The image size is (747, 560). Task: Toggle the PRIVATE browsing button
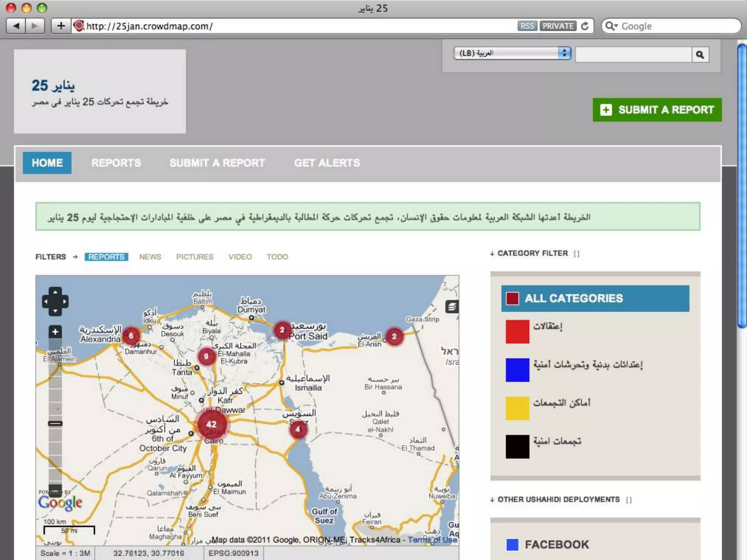[558, 26]
